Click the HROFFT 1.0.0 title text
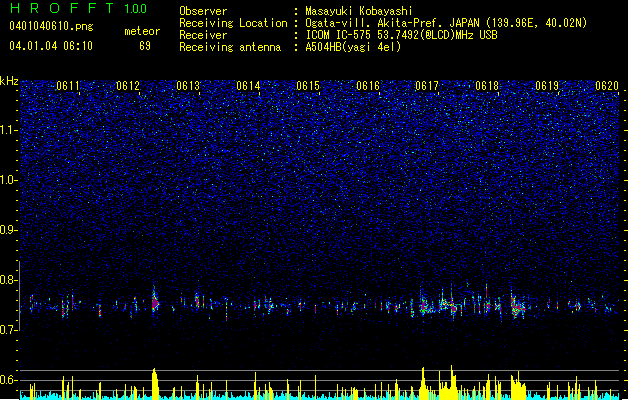 [x=79, y=8]
